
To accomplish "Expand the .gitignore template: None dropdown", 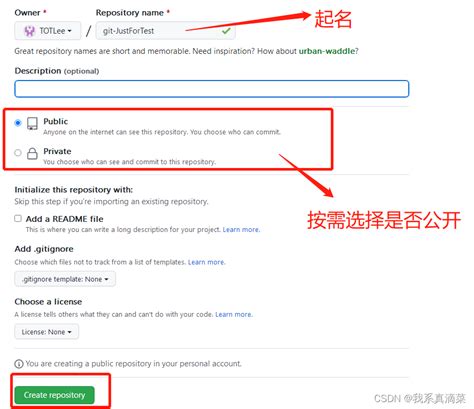I will click(65, 279).
